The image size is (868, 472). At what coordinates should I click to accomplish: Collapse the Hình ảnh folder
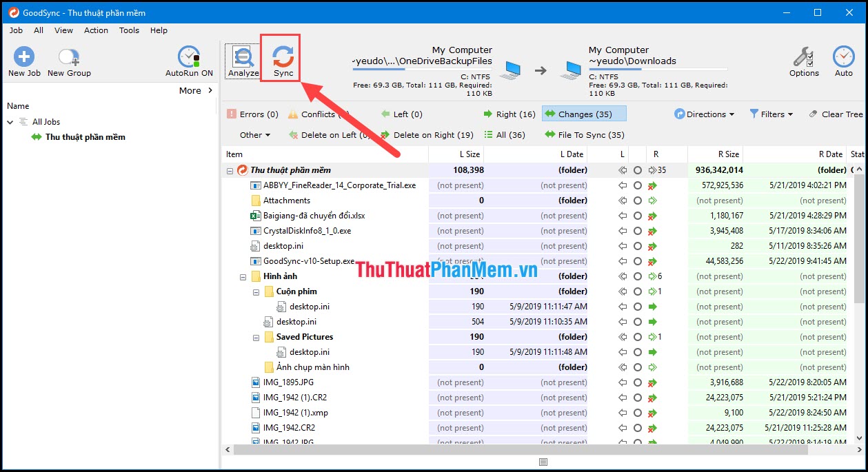tap(243, 276)
